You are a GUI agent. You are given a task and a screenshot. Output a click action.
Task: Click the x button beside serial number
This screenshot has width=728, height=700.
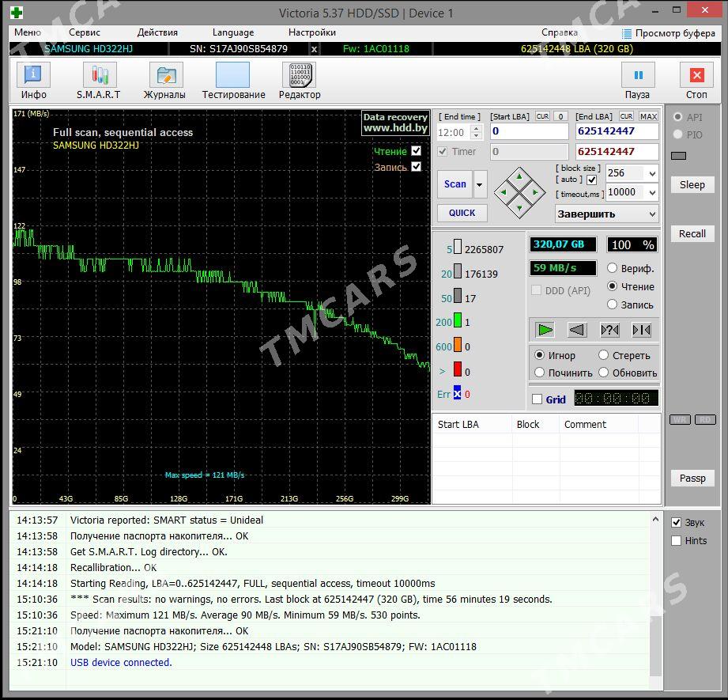coord(315,49)
